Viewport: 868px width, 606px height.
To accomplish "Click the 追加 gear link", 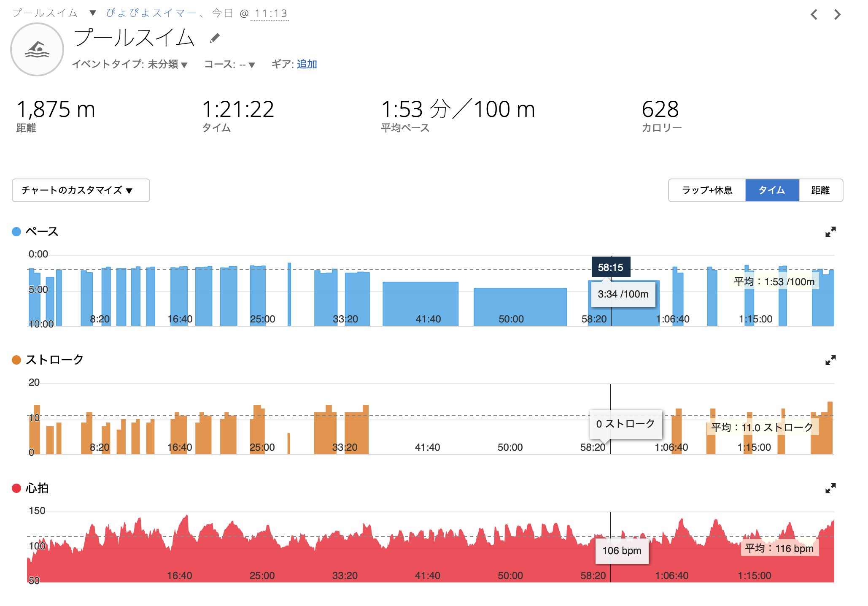I will coord(307,64).
